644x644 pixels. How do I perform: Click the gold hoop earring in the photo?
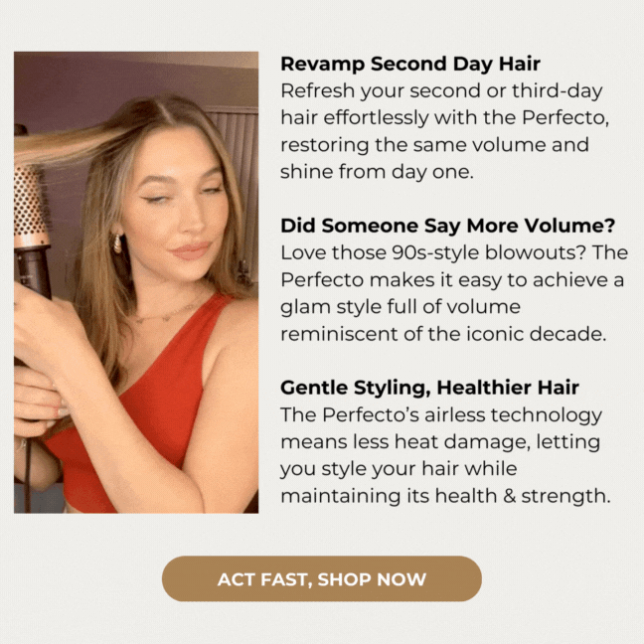tap(117, 243)
